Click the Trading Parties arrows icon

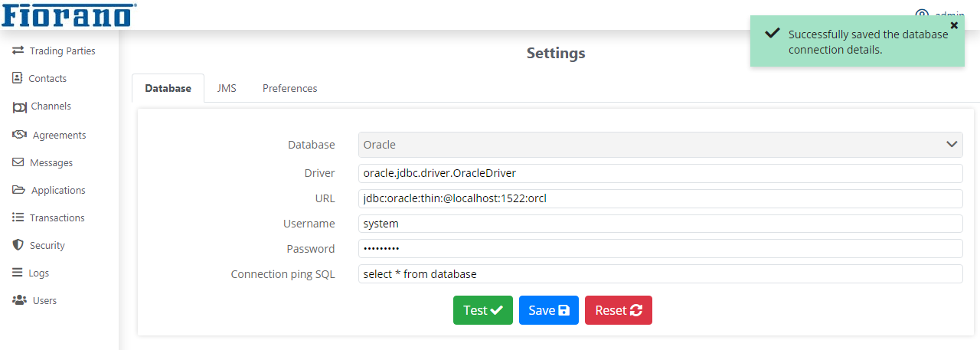pyautogui.click(x=18, y=51)
